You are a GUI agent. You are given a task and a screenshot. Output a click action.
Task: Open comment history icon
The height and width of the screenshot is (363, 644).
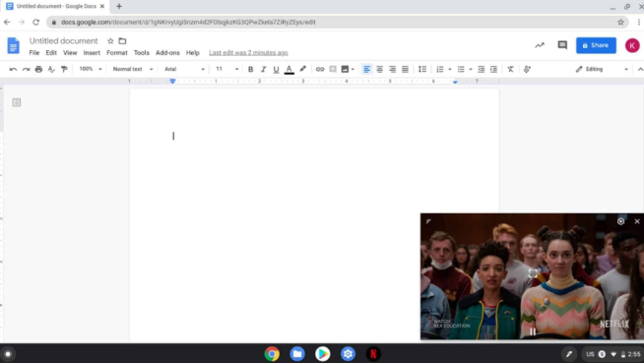(x=562, y=45)
